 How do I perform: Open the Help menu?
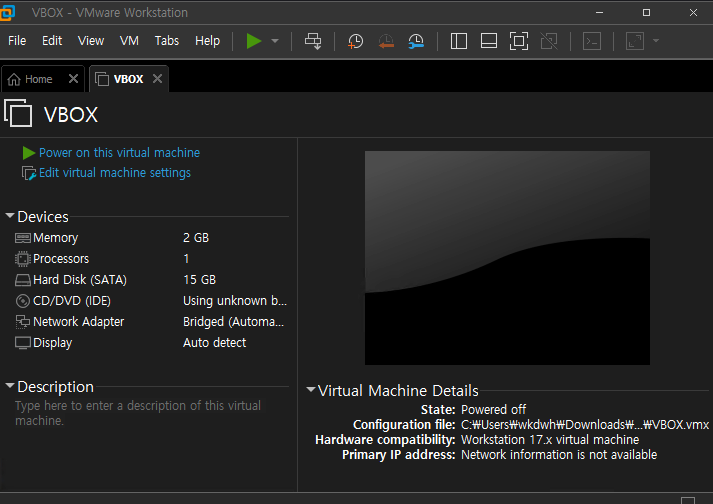(x=207, y=41)
